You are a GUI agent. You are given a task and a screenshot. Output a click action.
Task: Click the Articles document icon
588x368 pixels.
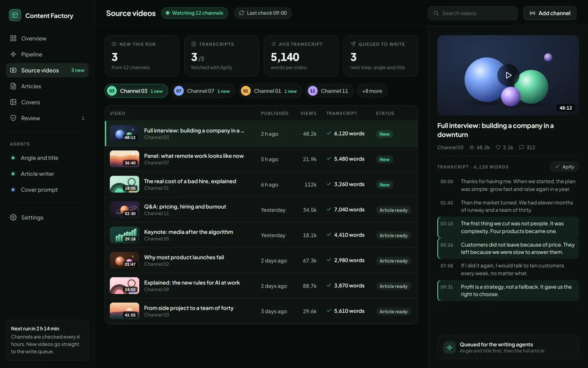click(13, 86)
